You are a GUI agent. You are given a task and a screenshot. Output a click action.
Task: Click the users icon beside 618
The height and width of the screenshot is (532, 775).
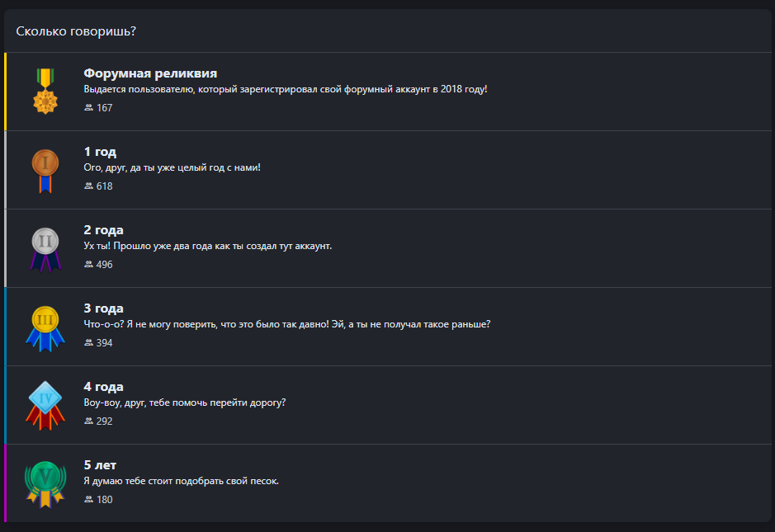click(x=89, y=186)
